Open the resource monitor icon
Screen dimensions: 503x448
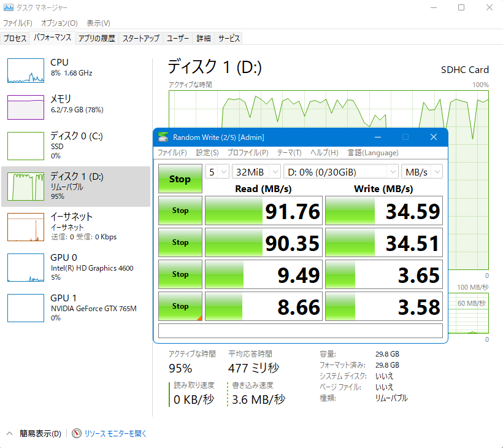pyautogui.click(x=76, y=433)
